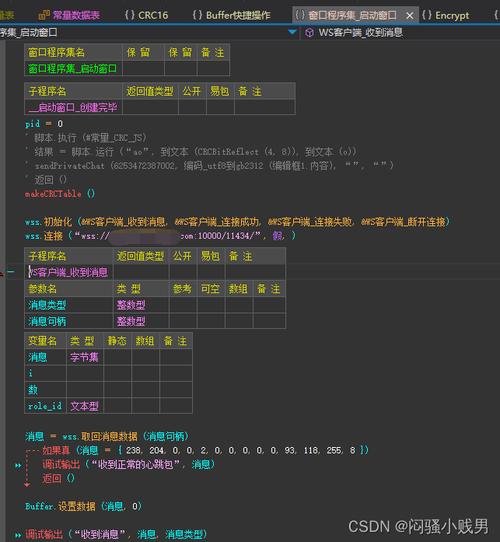Click the 文本型 type of role_id
500x542 pixels.
click(x=85, y=406)
